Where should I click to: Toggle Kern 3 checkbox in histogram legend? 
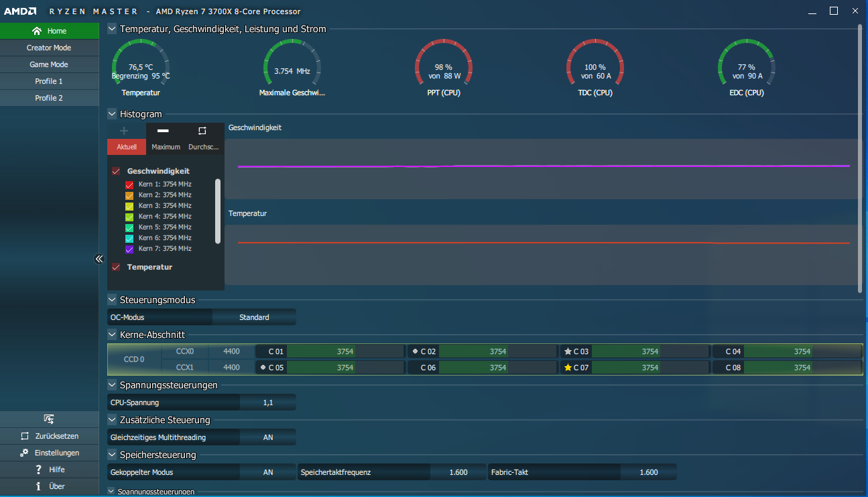129,206
